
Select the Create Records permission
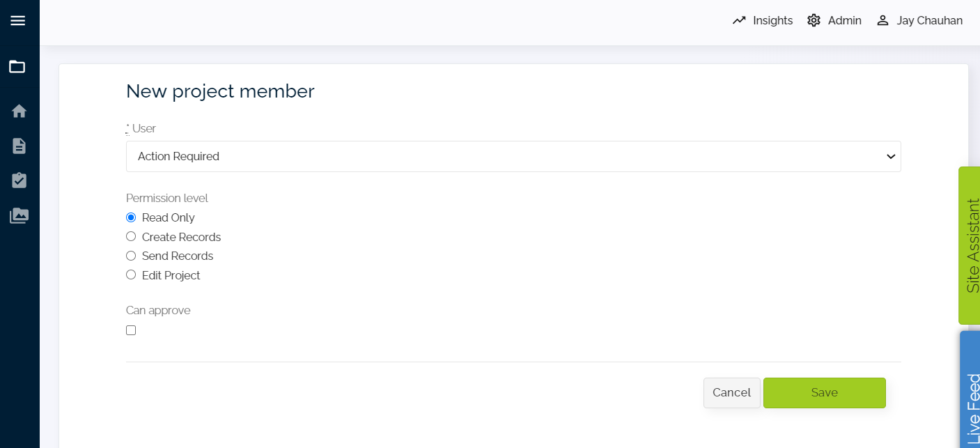tap(131, 237)
